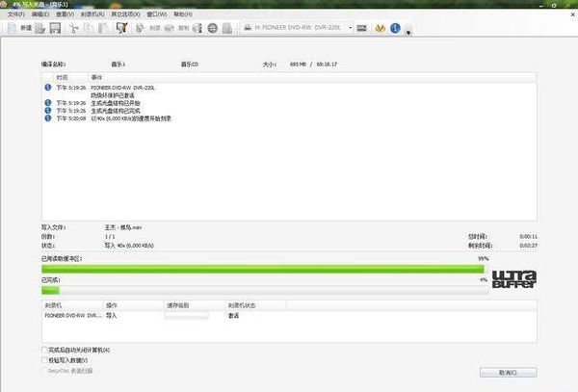Screen dimensions: 578x392
Task: Click the Cut scissors icon
Action: [71, 29]
